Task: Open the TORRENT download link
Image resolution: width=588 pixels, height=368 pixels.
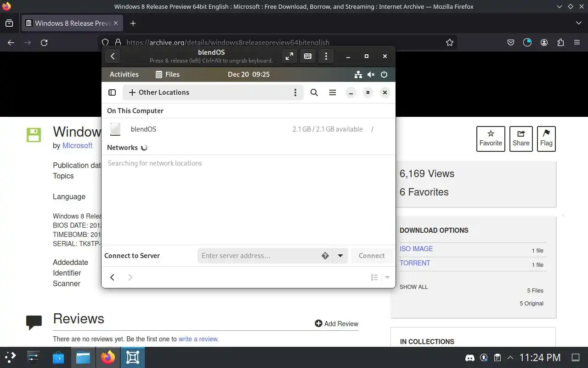Action: pos(415,263)
